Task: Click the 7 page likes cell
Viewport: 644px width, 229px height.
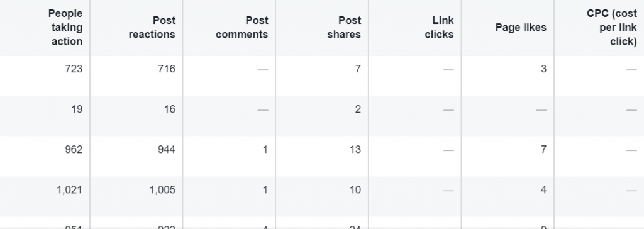Action: (x=544, y=149)
